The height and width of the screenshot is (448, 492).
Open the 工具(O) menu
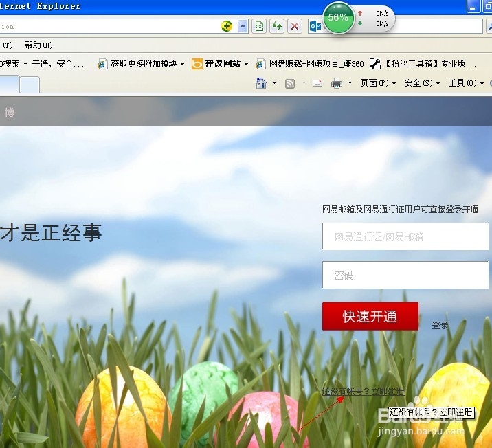[x=466, y=83]
